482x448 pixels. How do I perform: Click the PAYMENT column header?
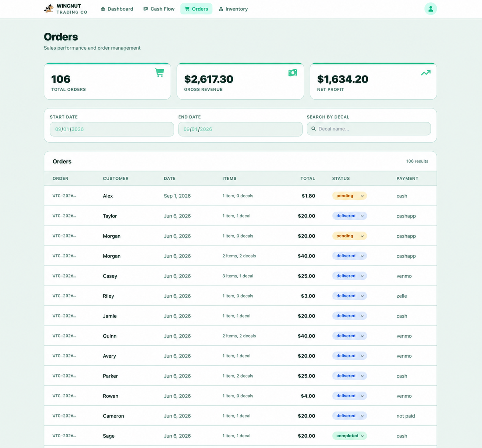point(407,179)
